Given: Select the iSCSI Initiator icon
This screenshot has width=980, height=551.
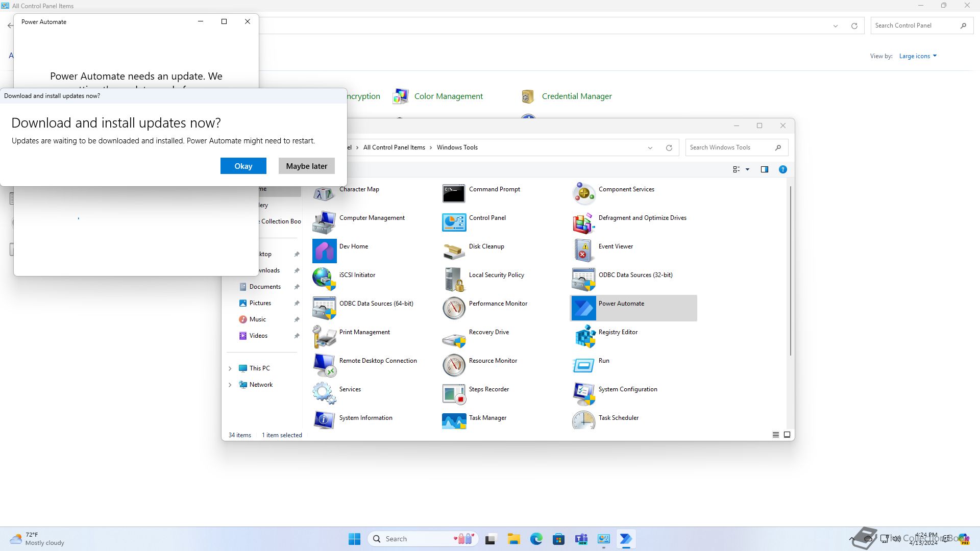Looking at the screenshot, I should point(324,280).
